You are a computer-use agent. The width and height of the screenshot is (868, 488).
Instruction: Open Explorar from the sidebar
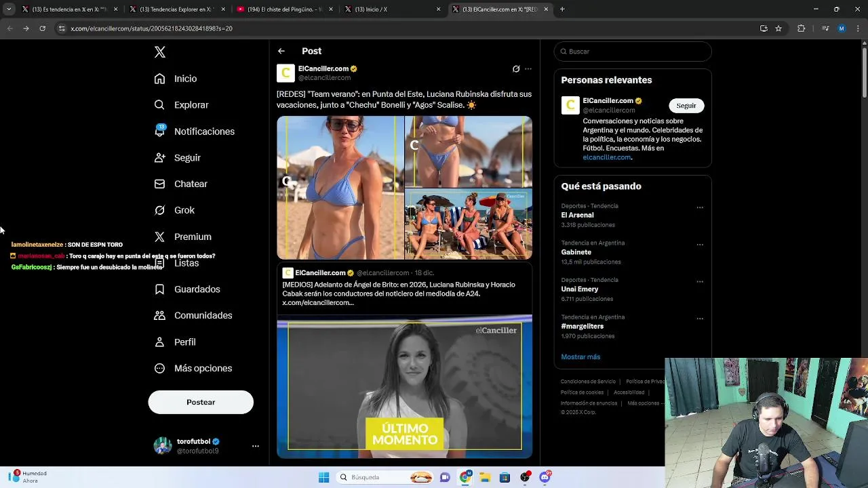click(182, 105)
